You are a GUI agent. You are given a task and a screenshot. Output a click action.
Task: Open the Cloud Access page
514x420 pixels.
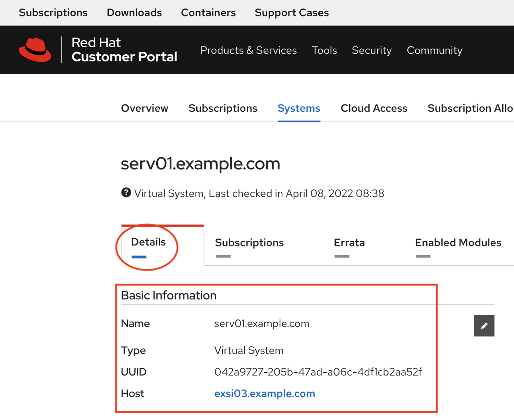coord(374,108)
